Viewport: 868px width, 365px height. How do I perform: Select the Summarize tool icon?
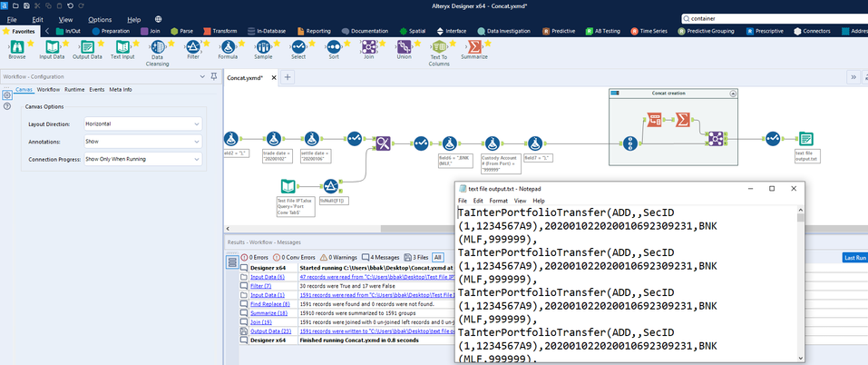pos(473,47)
